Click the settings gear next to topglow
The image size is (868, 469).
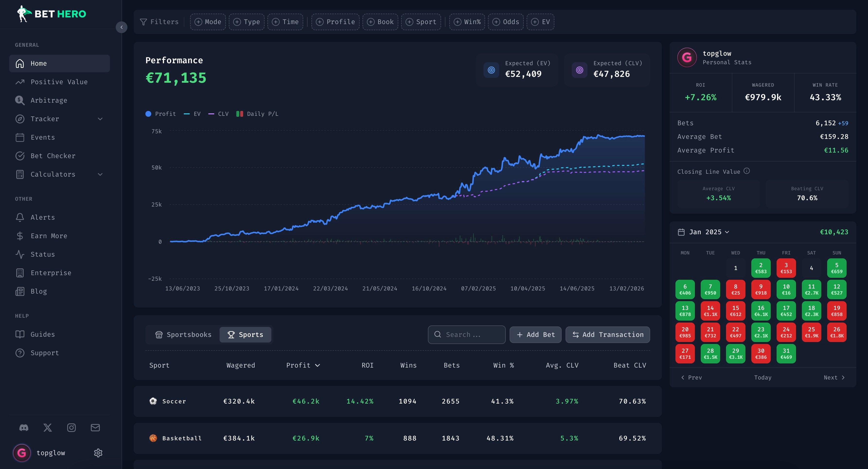coord(98,453)
